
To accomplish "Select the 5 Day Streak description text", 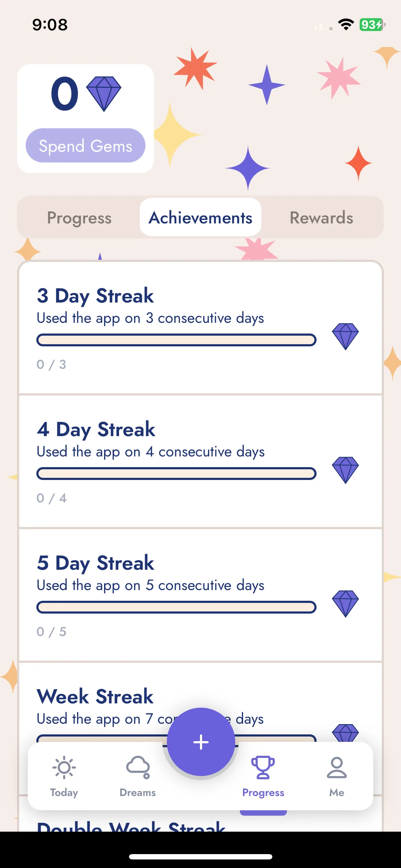I will (x=150, y=585).
